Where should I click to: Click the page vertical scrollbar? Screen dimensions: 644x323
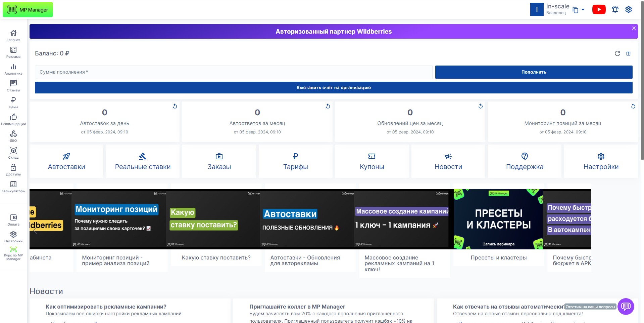click(642, 81)
